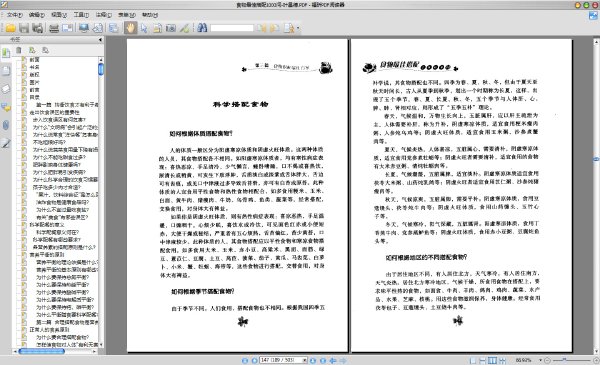
Task: Choose the Snapshot camera tool
Action: click(x=171, y=28)
